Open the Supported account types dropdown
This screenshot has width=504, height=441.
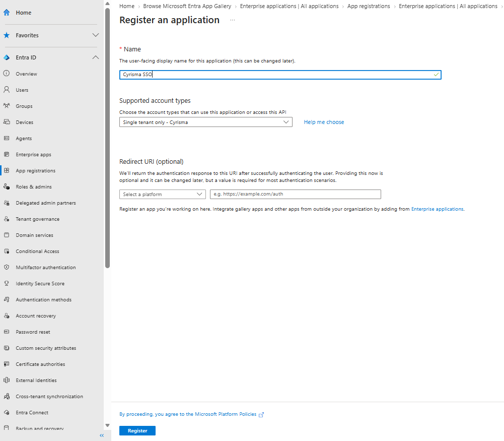tap(206, 122)
